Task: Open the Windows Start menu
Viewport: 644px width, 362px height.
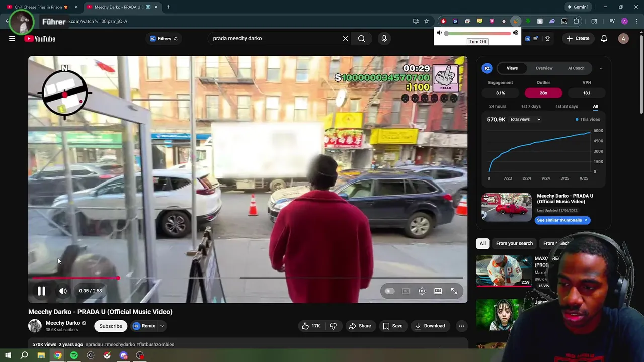Action: [8, 355]
